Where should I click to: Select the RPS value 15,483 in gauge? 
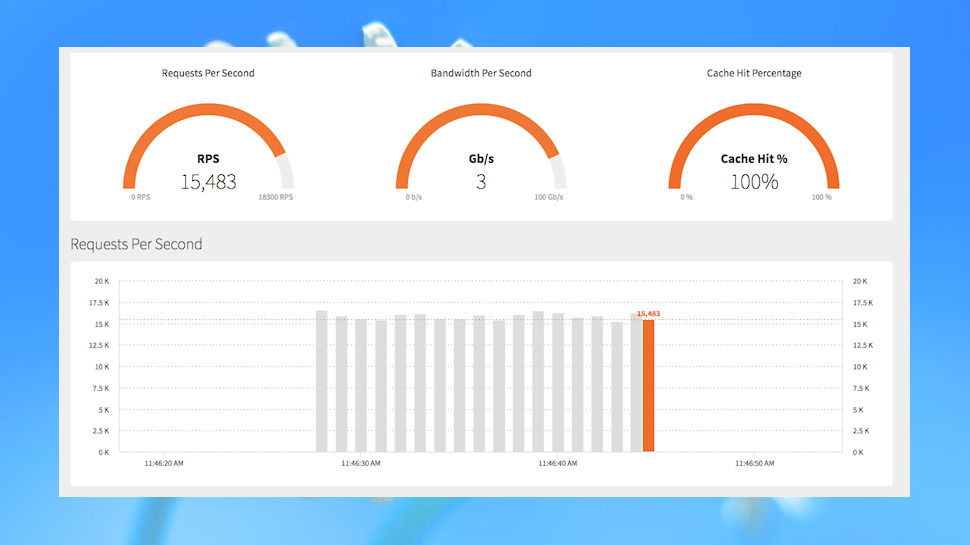[x=208, y=182]
